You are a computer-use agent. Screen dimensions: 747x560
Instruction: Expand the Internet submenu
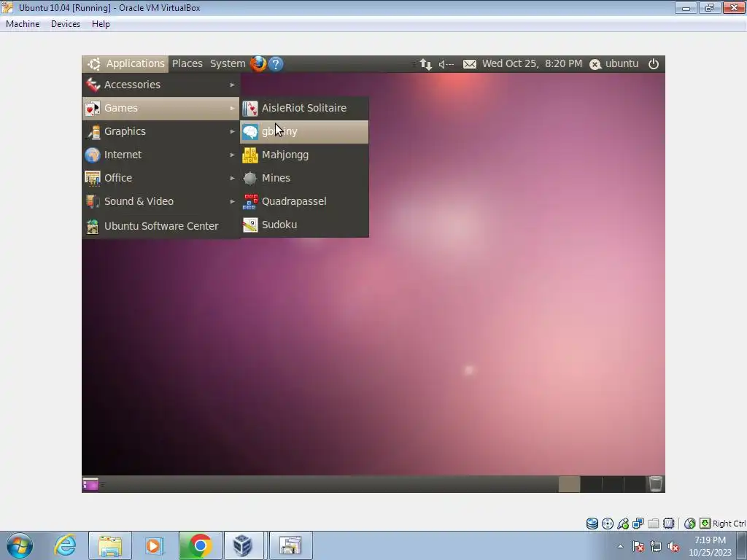coord(161,155)
